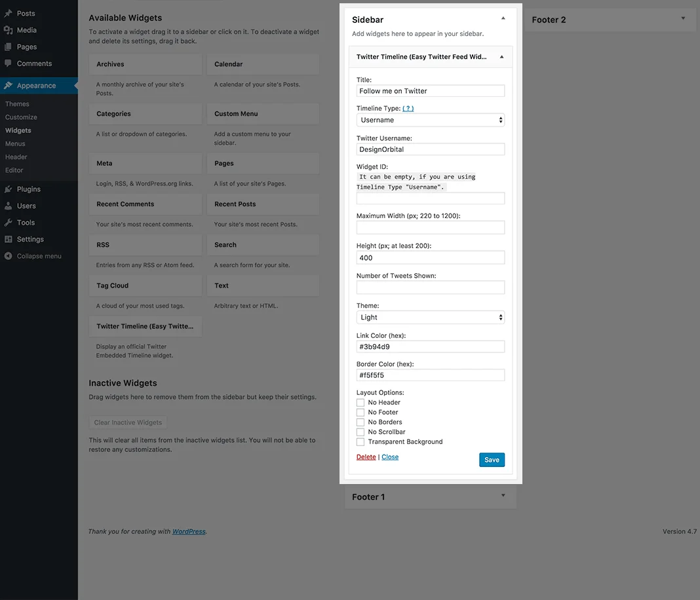Click the Users person icon
This screenshot has height=600, width=700.
pos(8,206)
